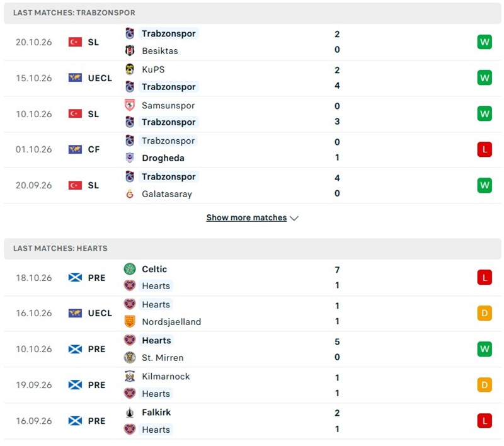Select the Turkish flag SL league on 20.10.26

pyautogui.click(x=84, y=42)
